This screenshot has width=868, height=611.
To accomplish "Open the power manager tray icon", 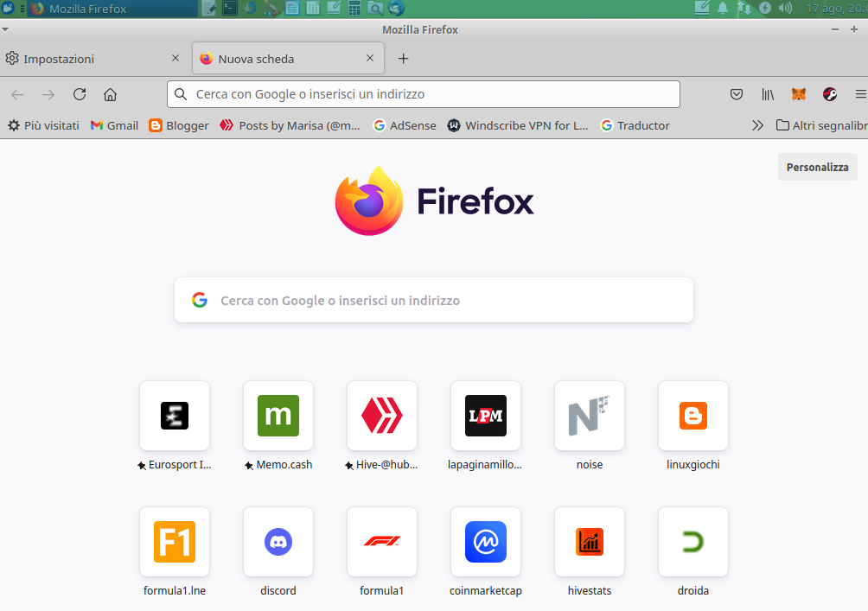I will coord(765,9).
